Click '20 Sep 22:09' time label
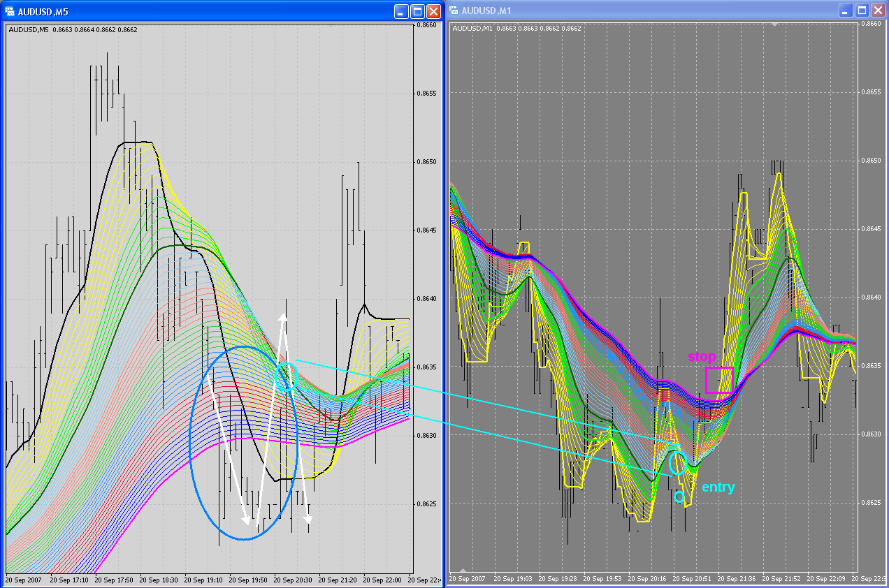Image resolution: width=889 pixels, height=588 pixels. 825,579
